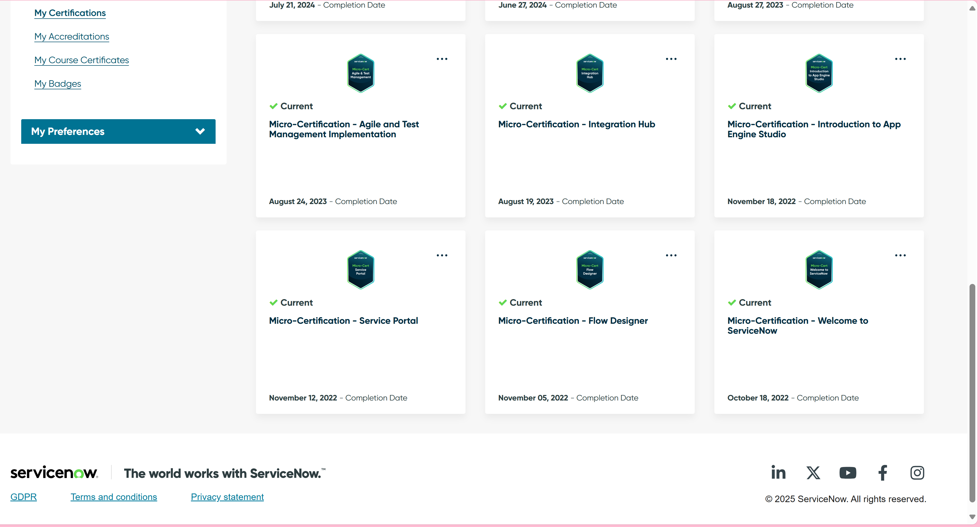
Task: Open the Instagram icon in footer
Action: 917,473
